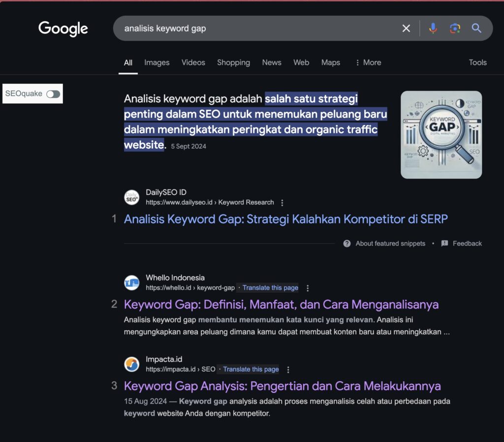Open the Keyword Gap featured snippet thumbnail
The image size is (504, 442).
(x=441, y=135)
